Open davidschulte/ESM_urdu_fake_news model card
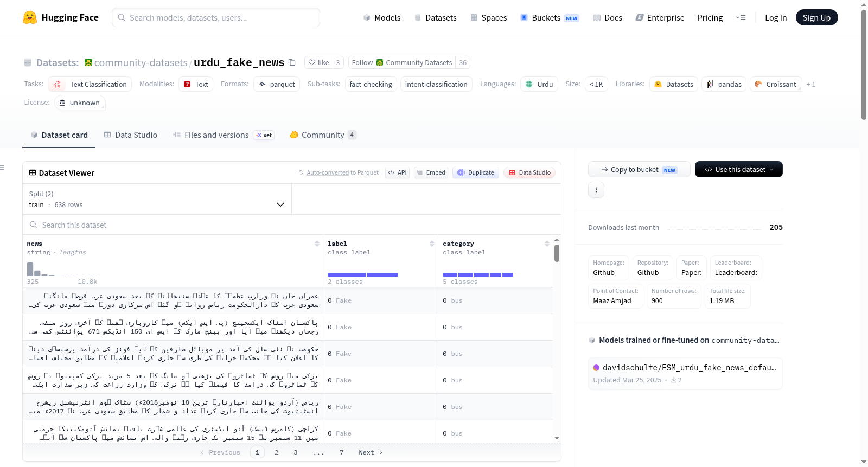Image resolution: width=868 pixels, height=467 pixels. point(685,373)
